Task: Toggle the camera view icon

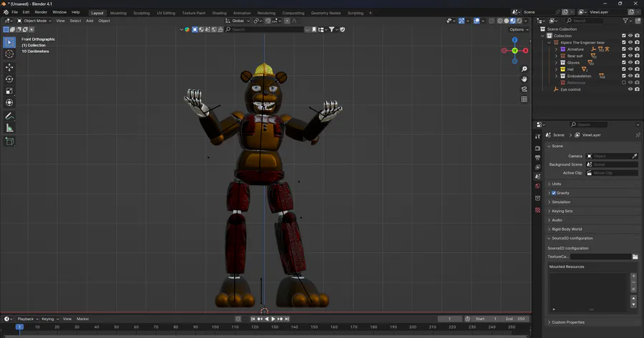Action: (524, 89)
